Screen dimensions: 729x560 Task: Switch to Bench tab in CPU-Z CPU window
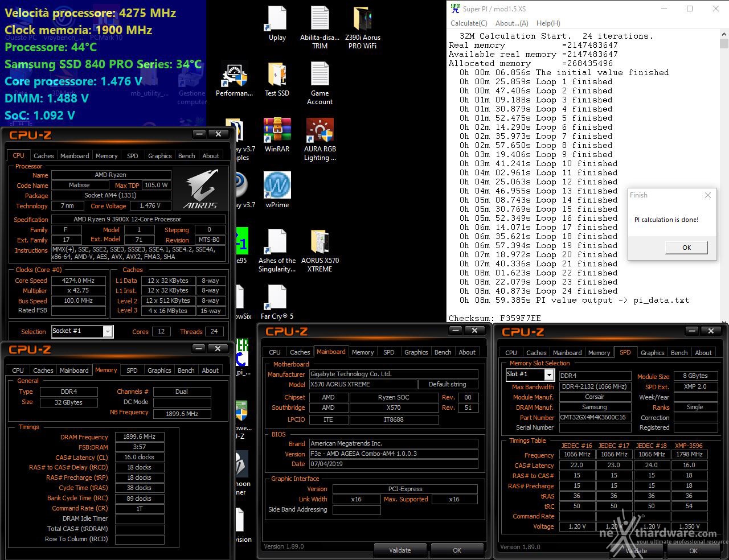click(187, 156)
